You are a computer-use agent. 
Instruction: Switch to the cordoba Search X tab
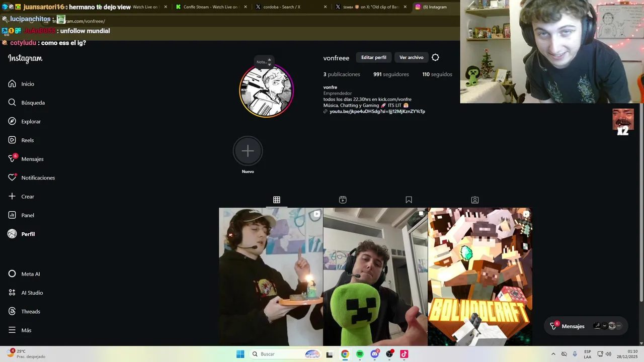(x=289, y=7)
